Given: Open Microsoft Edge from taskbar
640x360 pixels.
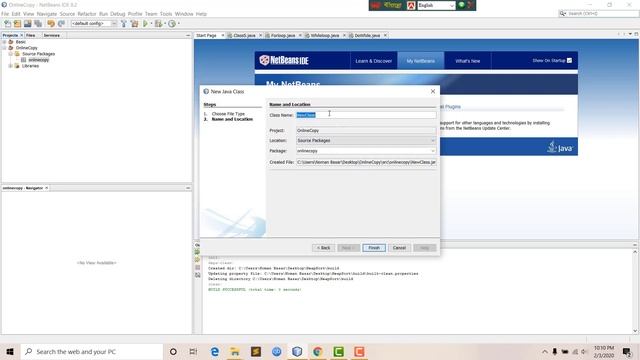Looking at the screenshot, I should click(215, 351).
